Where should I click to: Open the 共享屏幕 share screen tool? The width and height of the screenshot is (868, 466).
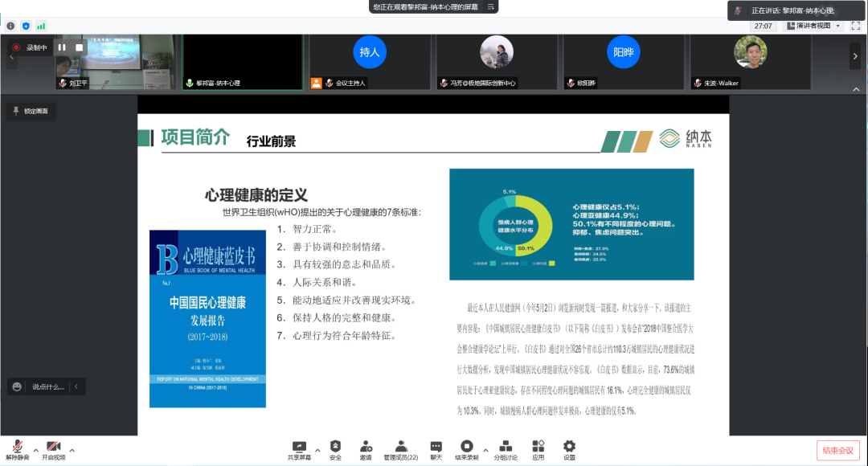[x=301, y=448]
